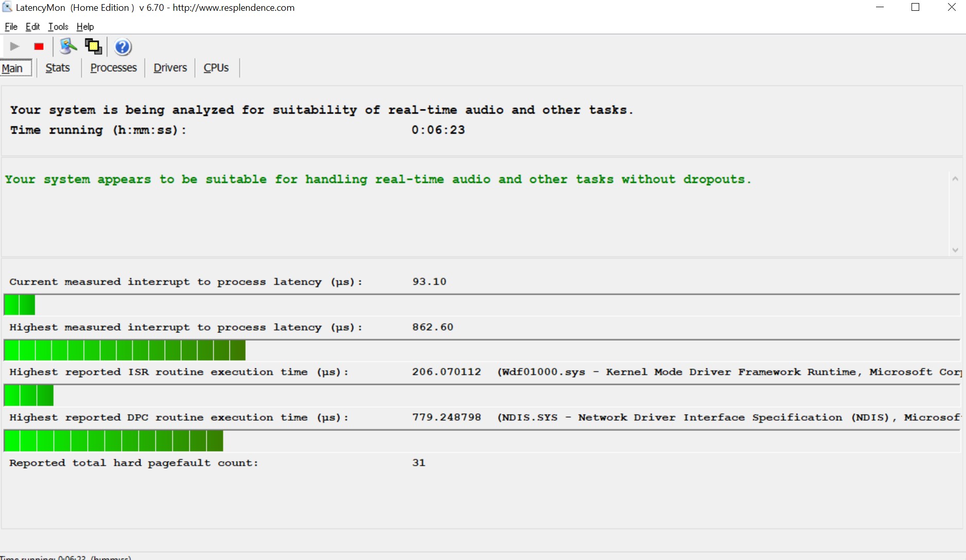Open the File menu

tap(11, 27)
